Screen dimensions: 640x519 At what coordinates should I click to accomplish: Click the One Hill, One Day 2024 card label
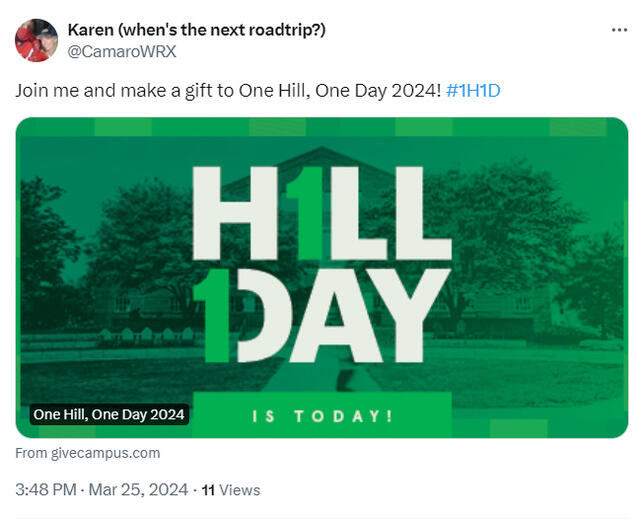(109, 415)
